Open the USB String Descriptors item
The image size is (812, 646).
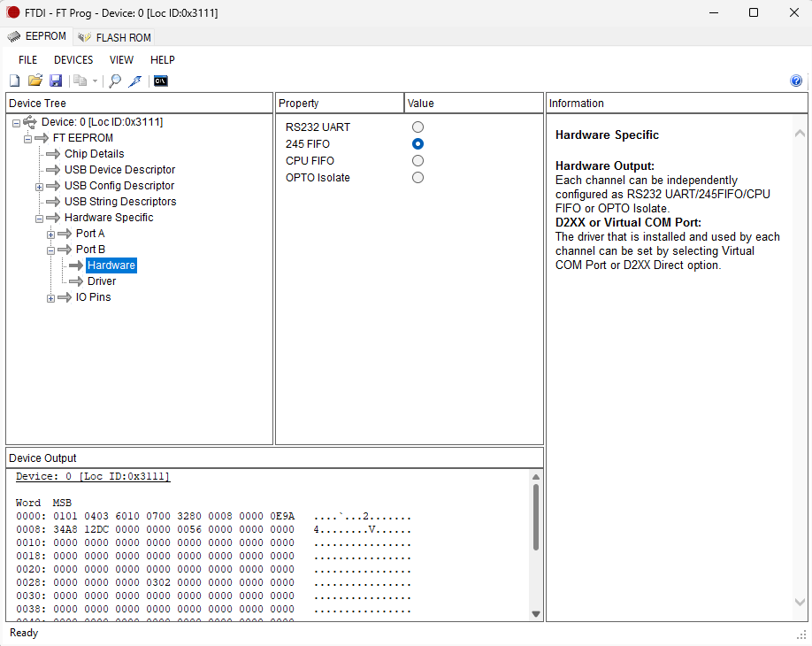pos(119,202)
